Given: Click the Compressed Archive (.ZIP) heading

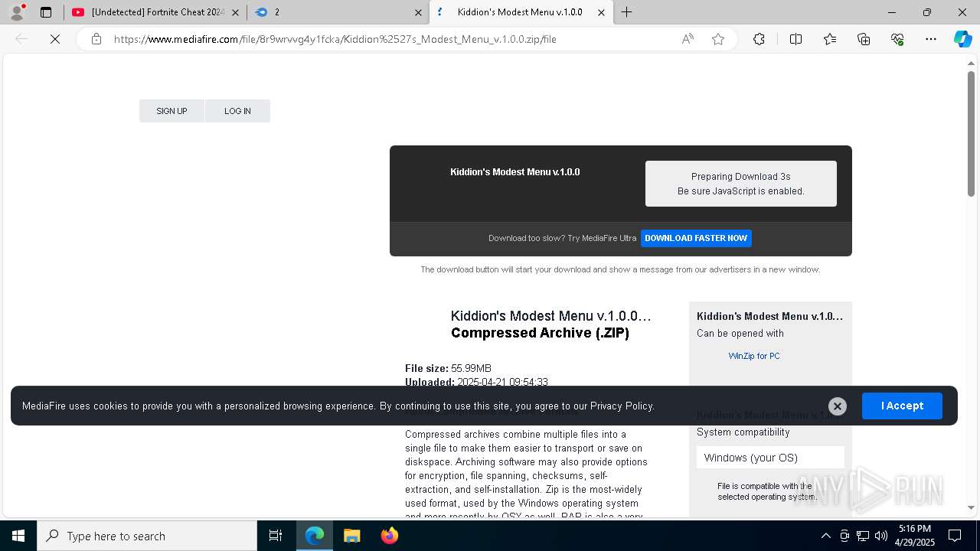Looking at the screenshot, I should [540, 333].
